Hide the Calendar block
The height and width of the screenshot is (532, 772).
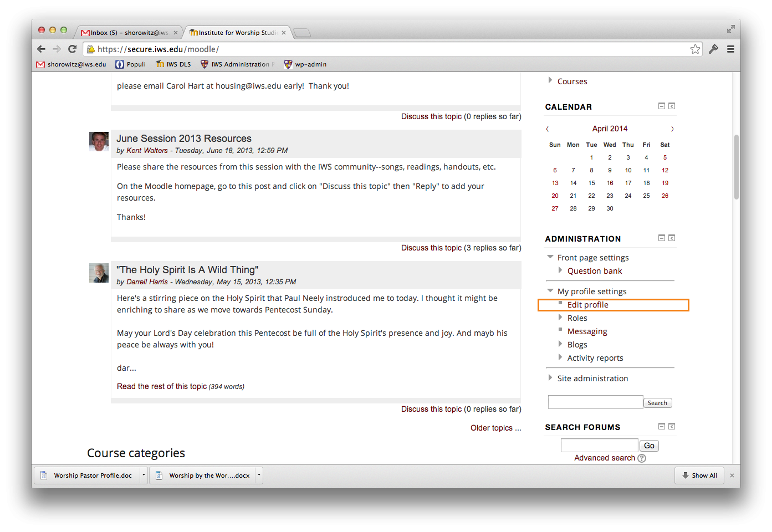[661, 106]
